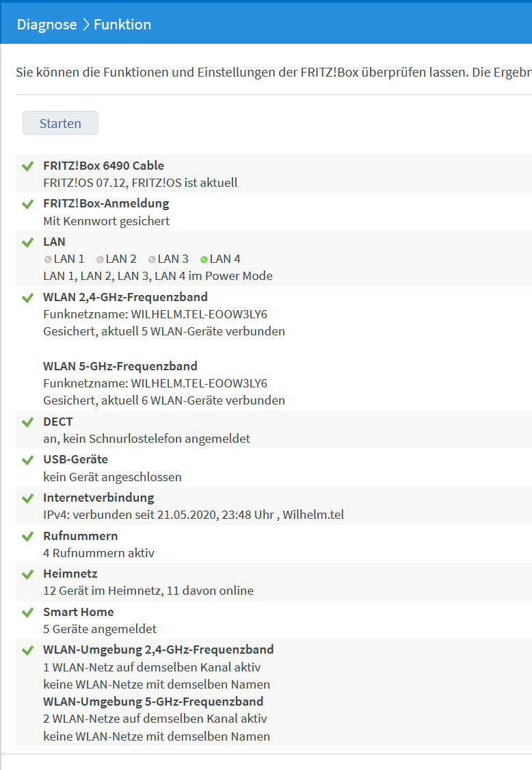
Task: Start the function diagnosis with Starten button
Action: pyautogui.click(x=60, y=123)
